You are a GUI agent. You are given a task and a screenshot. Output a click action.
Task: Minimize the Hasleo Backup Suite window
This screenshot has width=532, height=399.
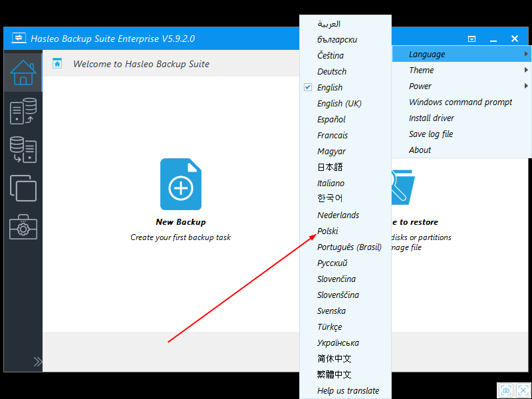tap(493, 40)
